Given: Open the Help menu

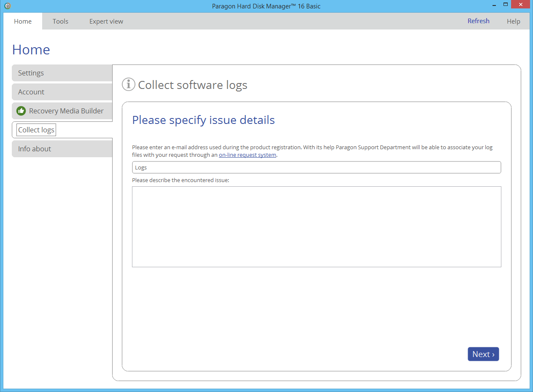Looking at the screenshot, I should (513, 21).
